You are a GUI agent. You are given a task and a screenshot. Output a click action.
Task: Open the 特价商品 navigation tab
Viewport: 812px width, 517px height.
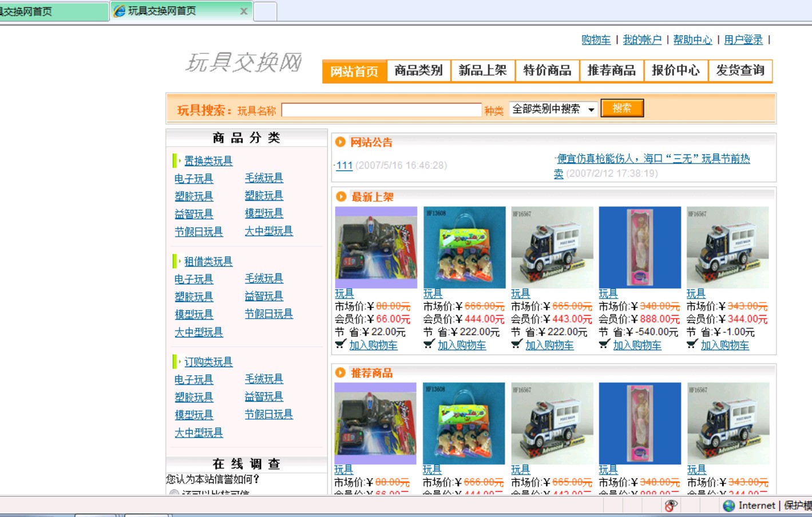coord(547,70)
